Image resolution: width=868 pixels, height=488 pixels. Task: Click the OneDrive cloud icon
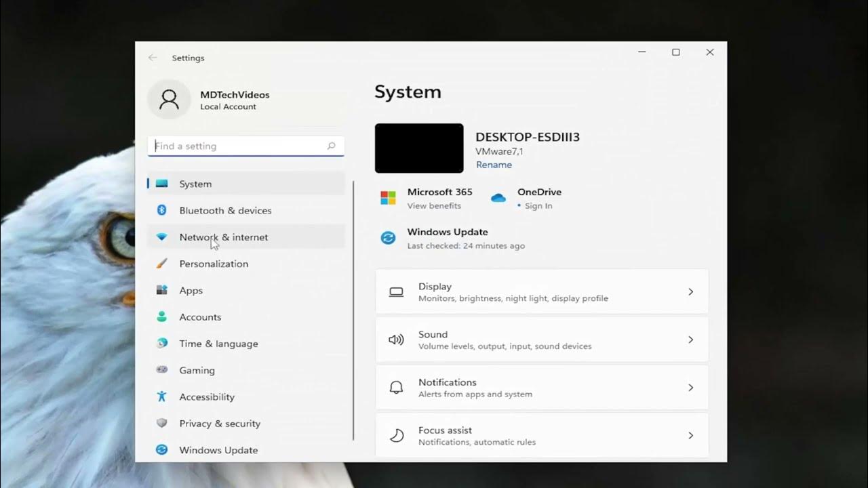click(498, 198)
